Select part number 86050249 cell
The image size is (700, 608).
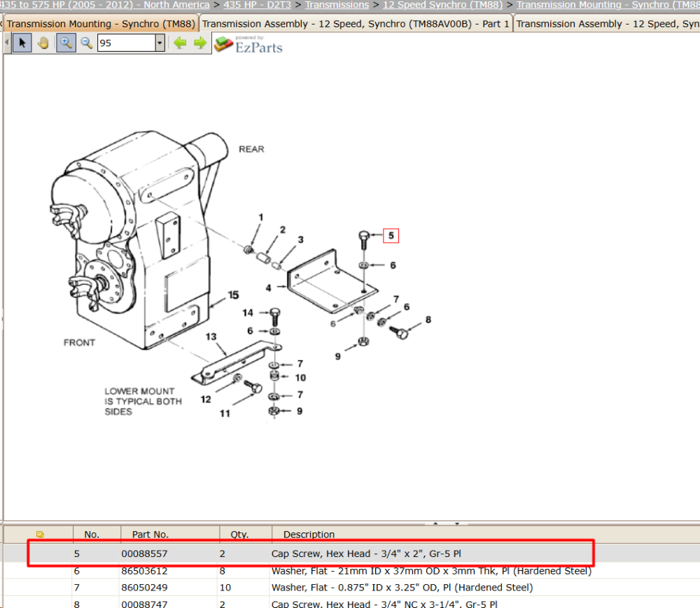coord(144,588)
